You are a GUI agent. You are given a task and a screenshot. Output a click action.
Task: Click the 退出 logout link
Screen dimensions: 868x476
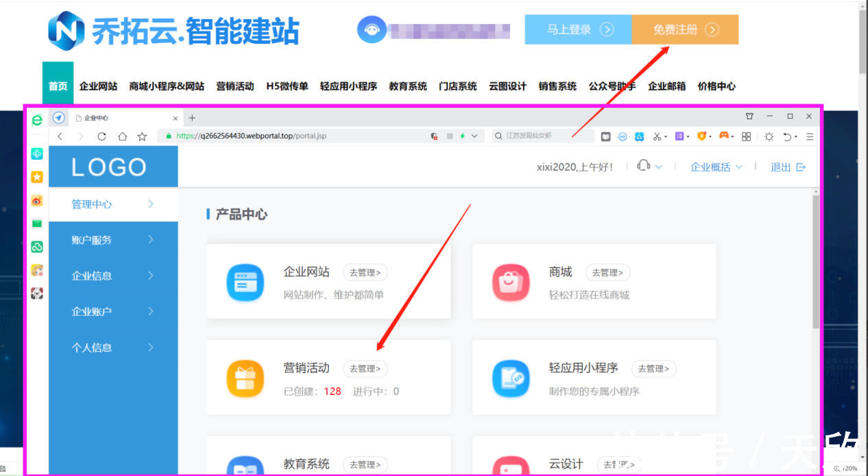[788, 167]
